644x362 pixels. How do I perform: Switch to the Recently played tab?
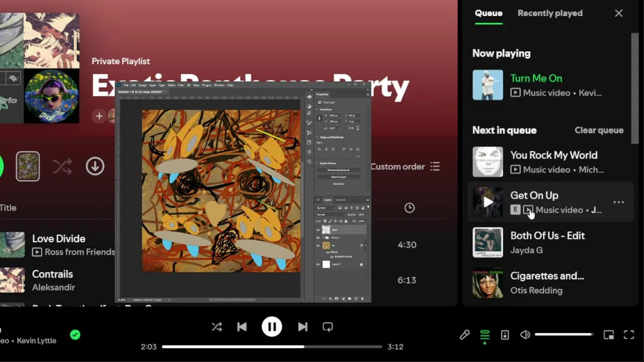(x=550, y=13)
